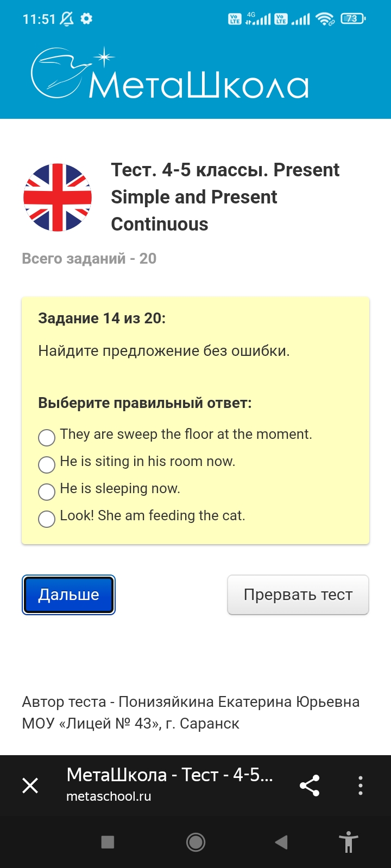391x868 pixels.
Task: Tap the accessibility figure icon
Action: (x=348, y=842)
